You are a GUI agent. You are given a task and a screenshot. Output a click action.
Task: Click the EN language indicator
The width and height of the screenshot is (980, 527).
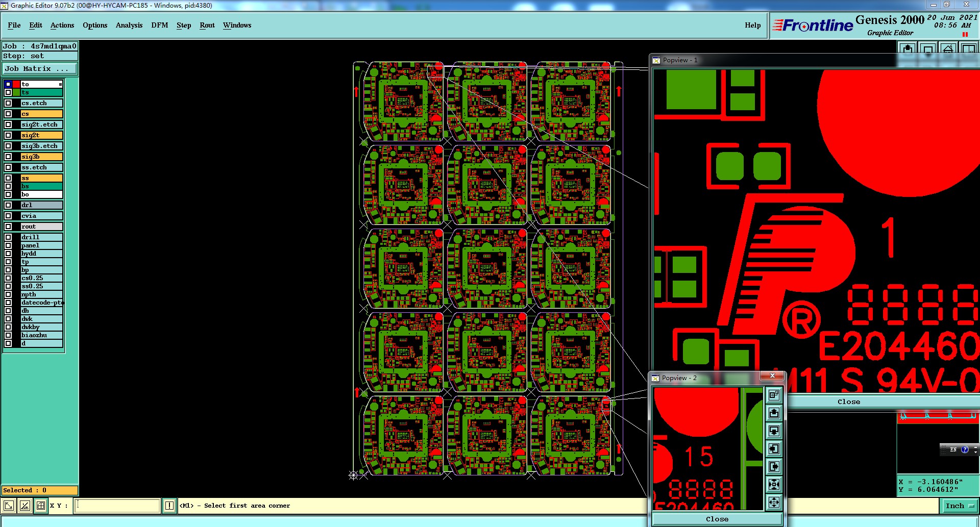click(953, 449)
